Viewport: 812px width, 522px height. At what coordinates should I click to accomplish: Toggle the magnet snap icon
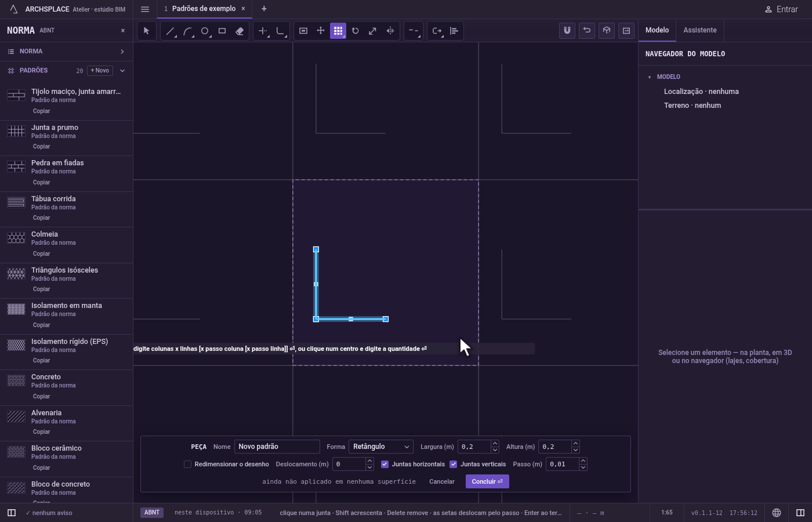pyautogui.click(x=567, y=31)
